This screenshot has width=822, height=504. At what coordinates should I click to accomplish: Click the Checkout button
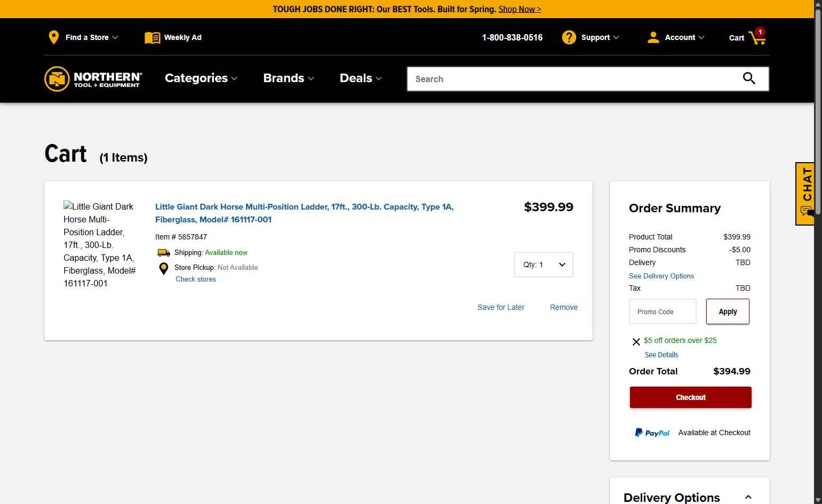point(690,397)
